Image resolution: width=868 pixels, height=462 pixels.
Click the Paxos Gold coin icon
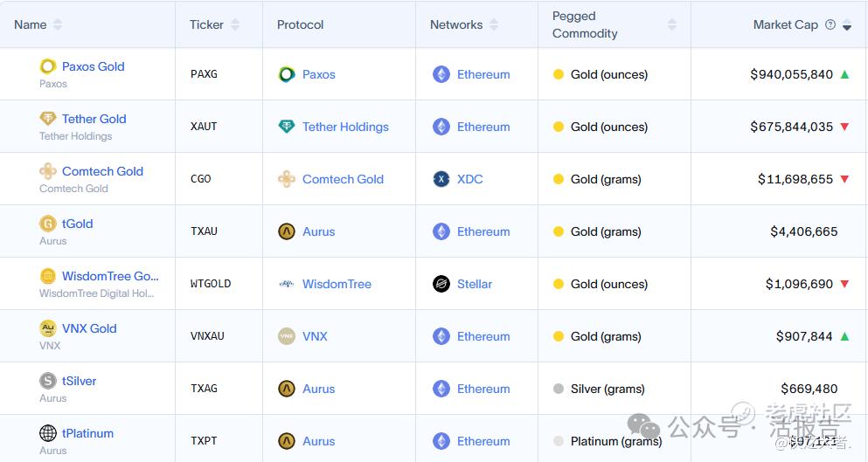click(x=48, y=66)
